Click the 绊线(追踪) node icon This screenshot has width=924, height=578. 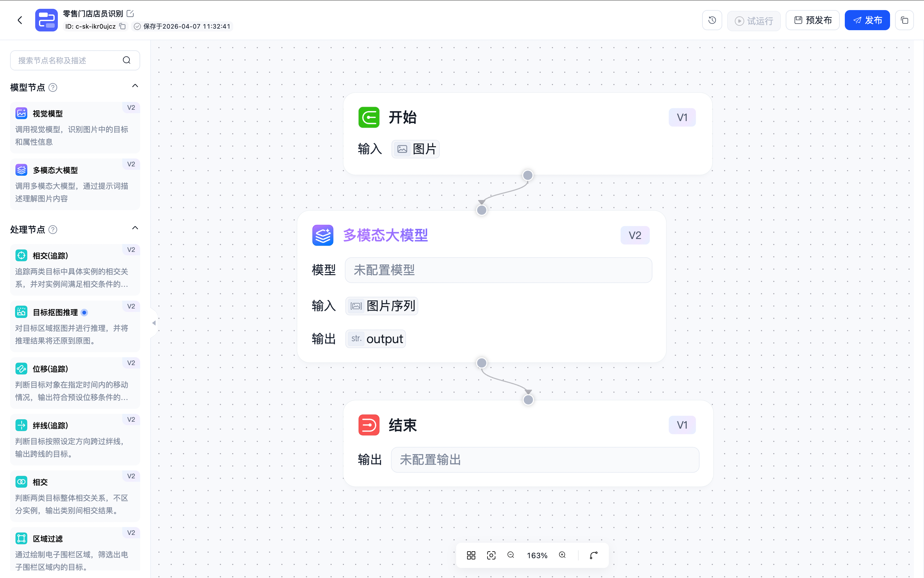coord(21,425)
